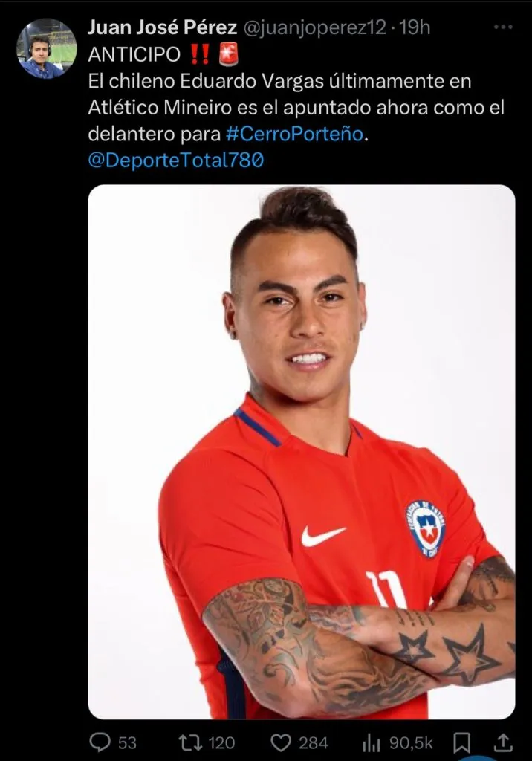
Task: Tap the retweet arrows icon
Action: tap(189, 742)
